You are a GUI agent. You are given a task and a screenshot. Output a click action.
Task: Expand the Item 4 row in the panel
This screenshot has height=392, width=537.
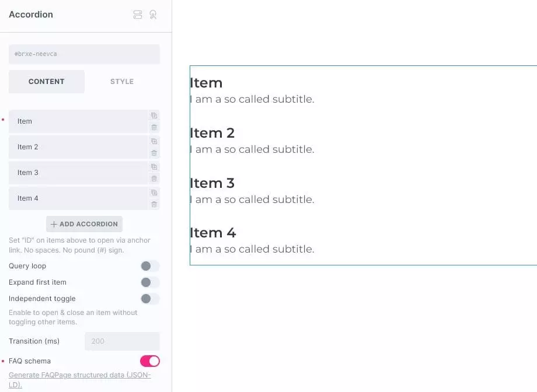[x=78, y=198]
